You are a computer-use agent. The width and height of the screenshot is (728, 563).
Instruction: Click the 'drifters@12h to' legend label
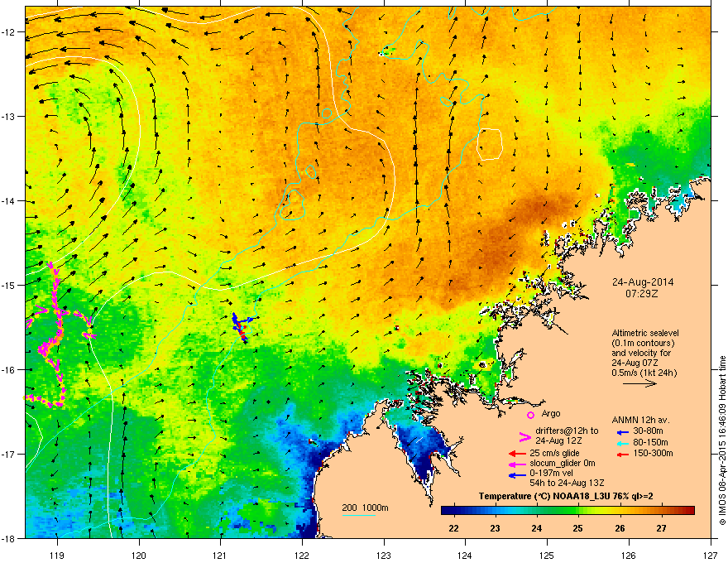567,431
